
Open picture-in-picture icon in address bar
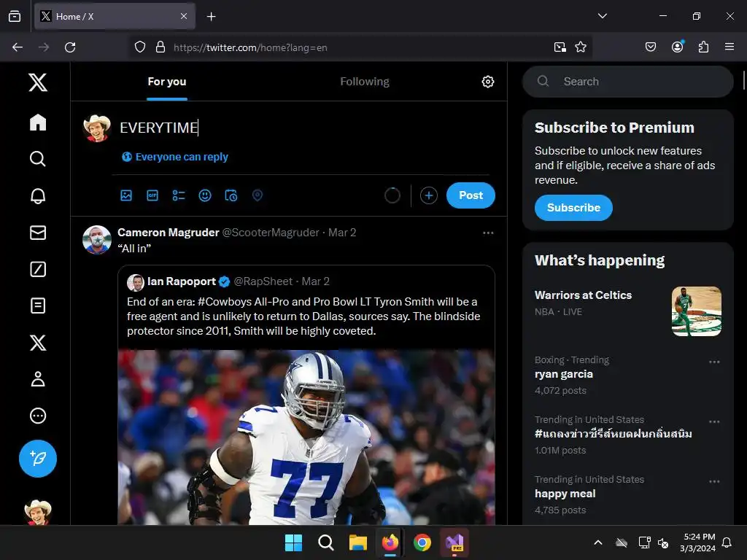tap(560, 47)
